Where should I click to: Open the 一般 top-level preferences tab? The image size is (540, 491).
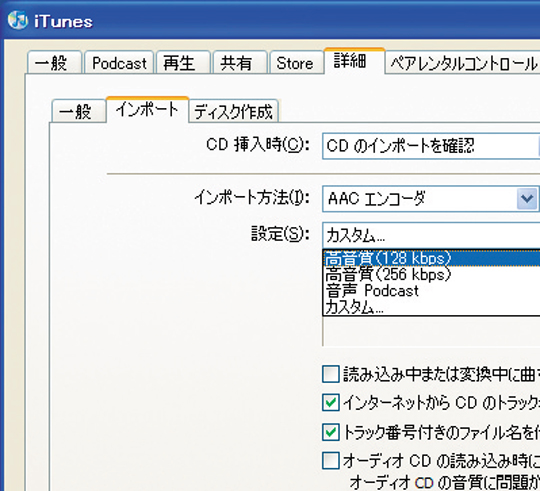pyautogui.click(x=54, y=62)
